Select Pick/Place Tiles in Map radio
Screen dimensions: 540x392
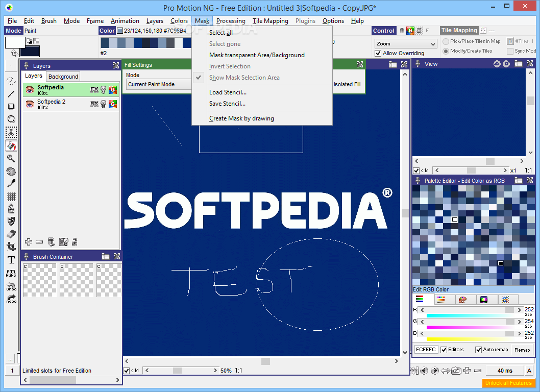446,41
